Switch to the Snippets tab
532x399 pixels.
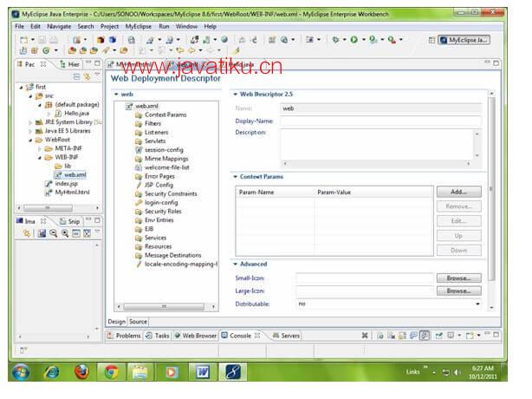click(70, 221)
